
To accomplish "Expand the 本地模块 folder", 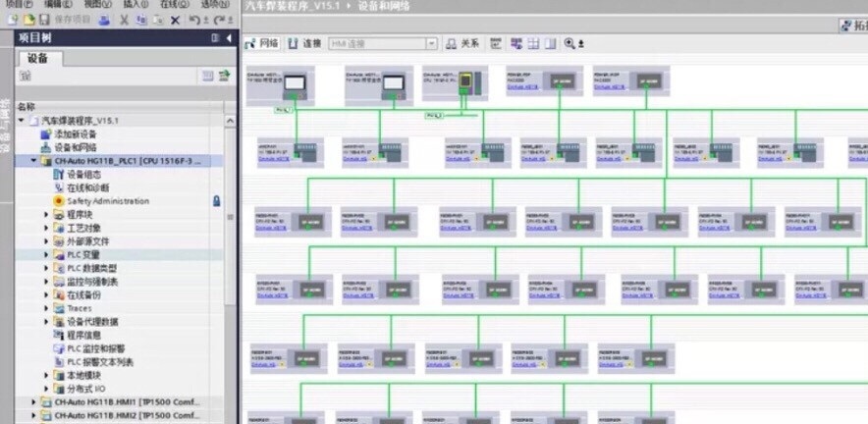I will coord(46,375).
